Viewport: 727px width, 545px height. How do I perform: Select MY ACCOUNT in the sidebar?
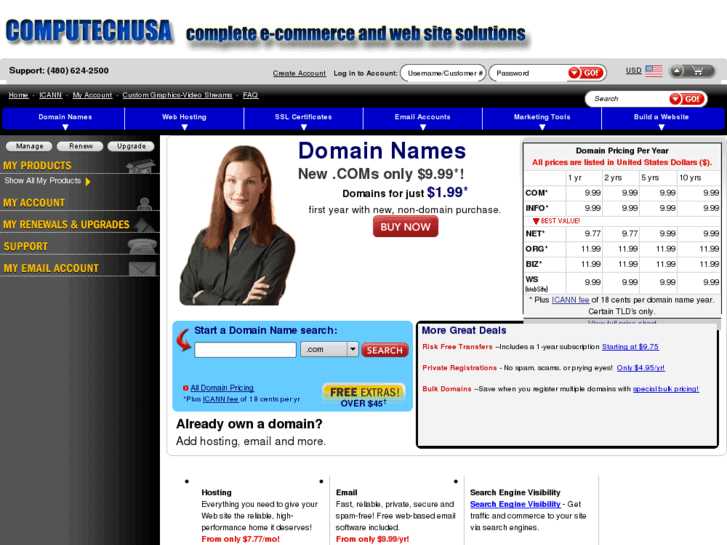click(x=34, y=203)
